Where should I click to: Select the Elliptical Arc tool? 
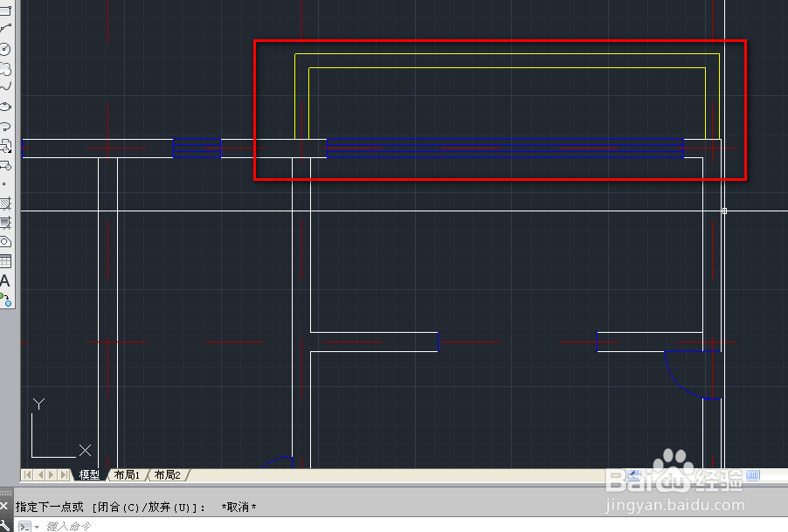(5, 126)
